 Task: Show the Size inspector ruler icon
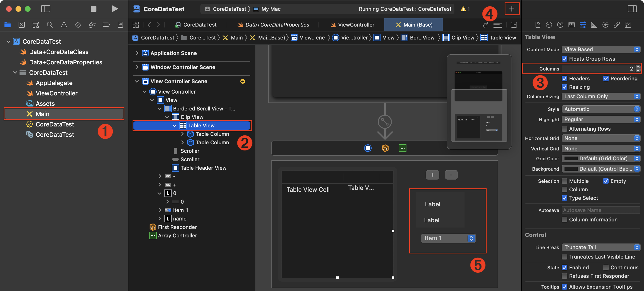594,25
